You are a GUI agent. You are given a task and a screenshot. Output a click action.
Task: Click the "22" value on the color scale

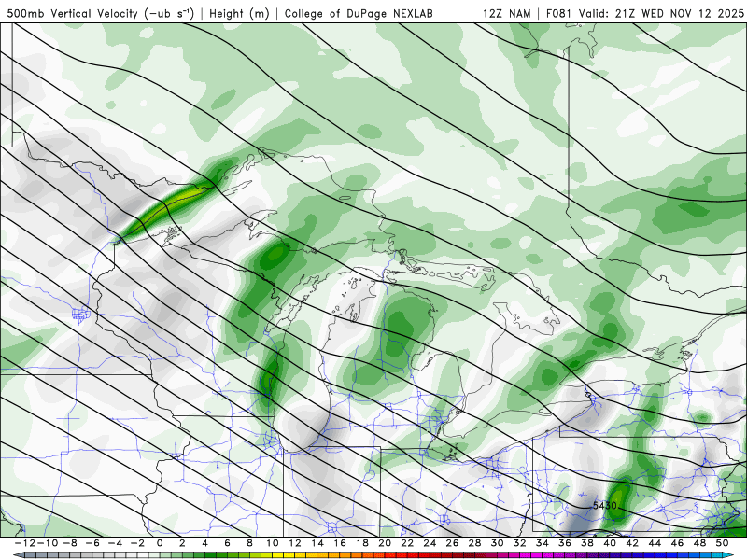[407, 543]
